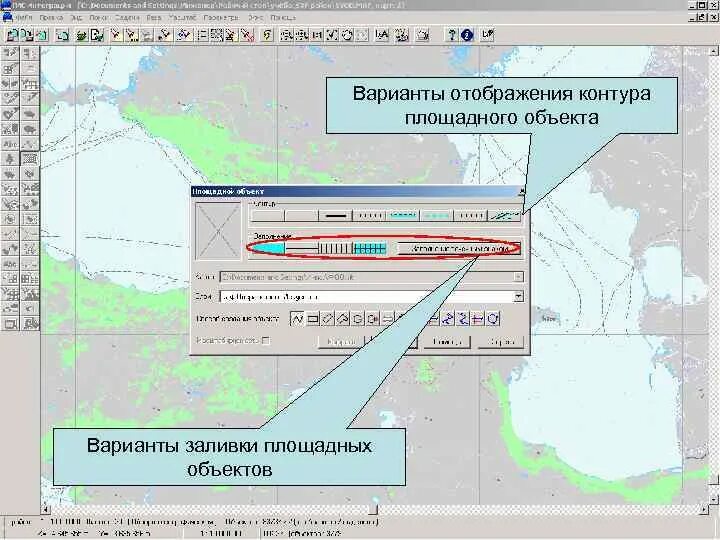The width and height of the screenshot is (720, 540).
Task: Select the green slanted line contour style
Action: coord(505,215)
